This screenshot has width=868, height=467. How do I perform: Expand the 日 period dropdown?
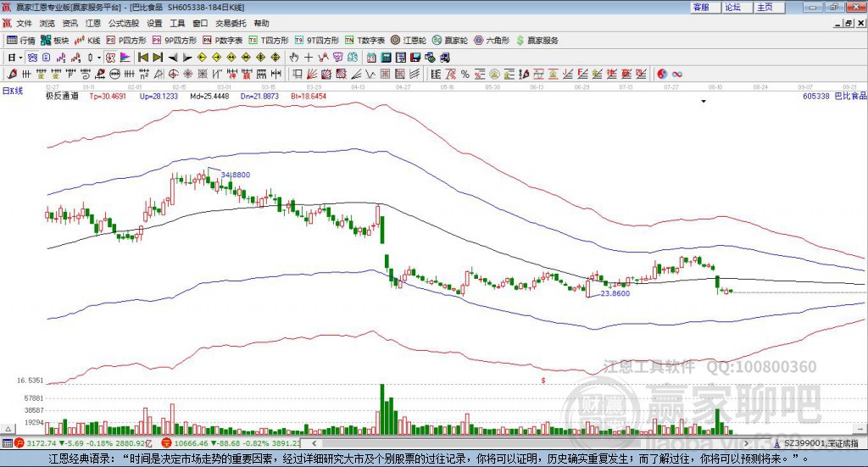click(20, 58)
